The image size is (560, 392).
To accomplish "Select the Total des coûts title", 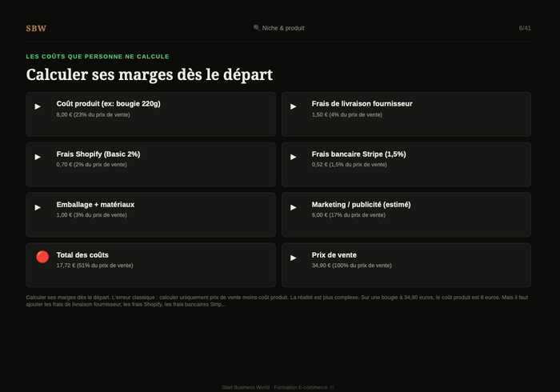I will click(x=82, y=255).
